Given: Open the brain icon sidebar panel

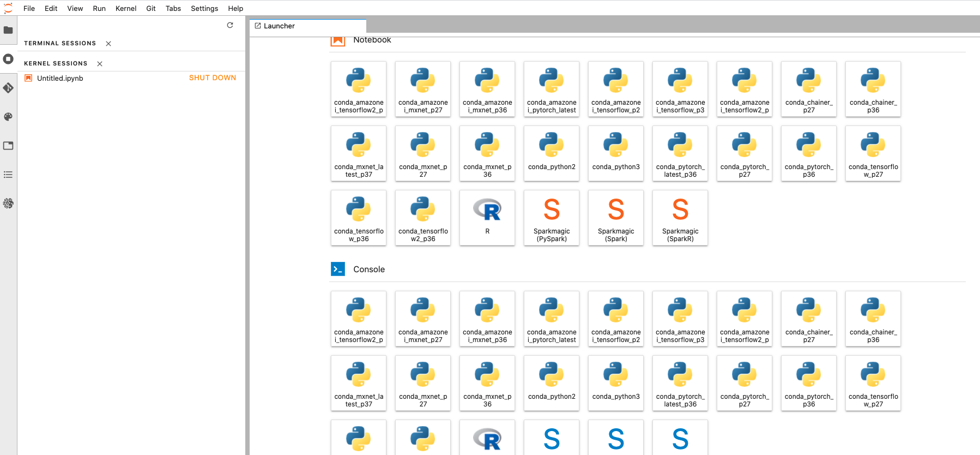Looking at the screenshot, I should click(8, 203).
